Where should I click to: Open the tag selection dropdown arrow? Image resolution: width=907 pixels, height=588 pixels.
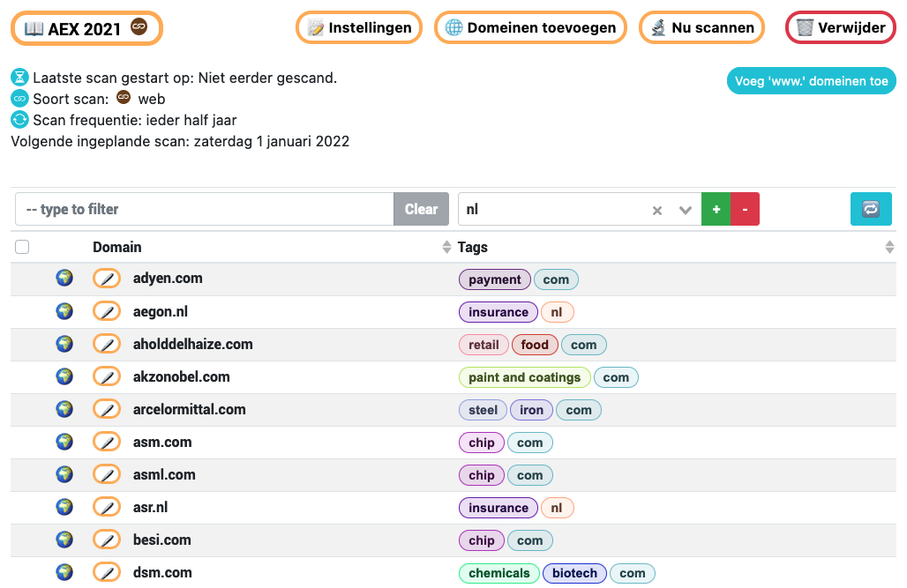tap(686, 210)
